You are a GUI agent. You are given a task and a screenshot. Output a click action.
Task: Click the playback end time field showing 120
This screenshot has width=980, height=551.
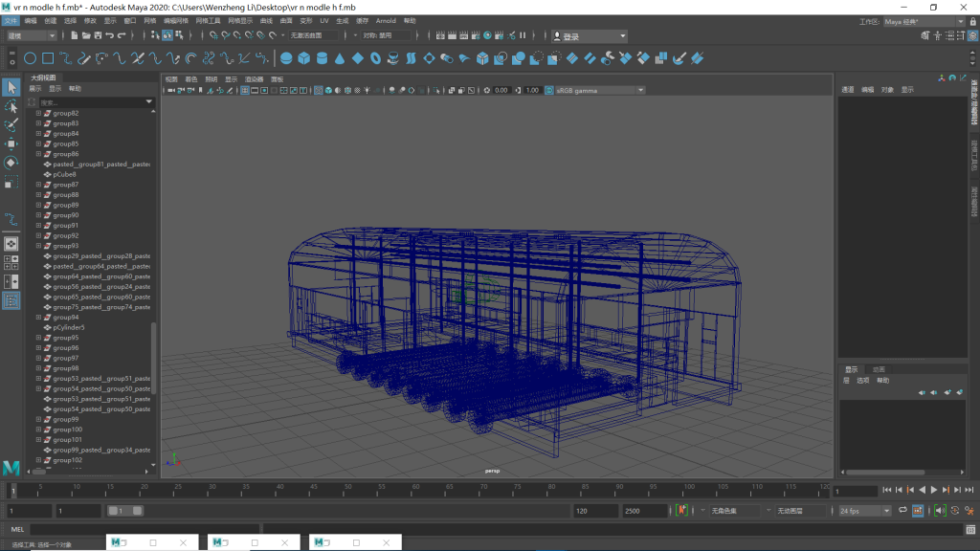tap(595, 511)
